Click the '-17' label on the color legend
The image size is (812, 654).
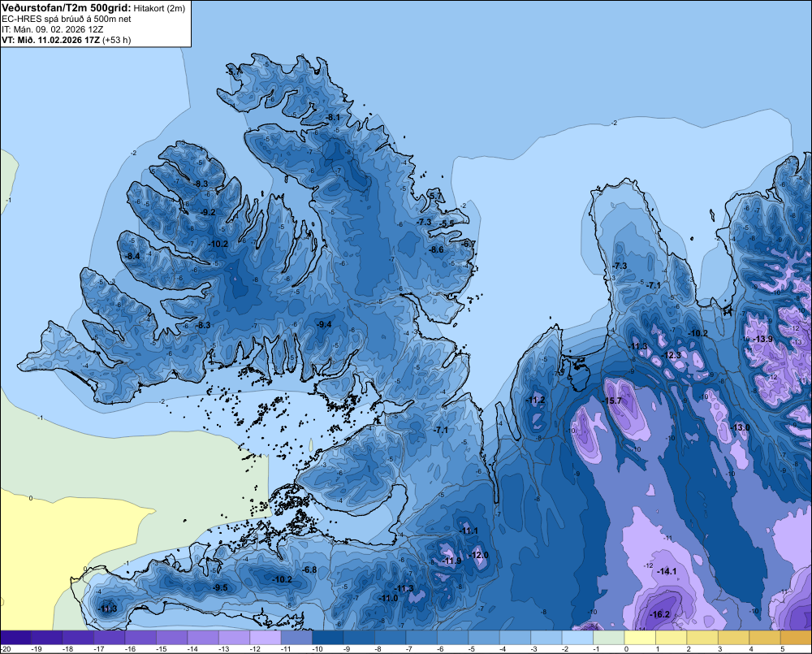pos(99,649)
